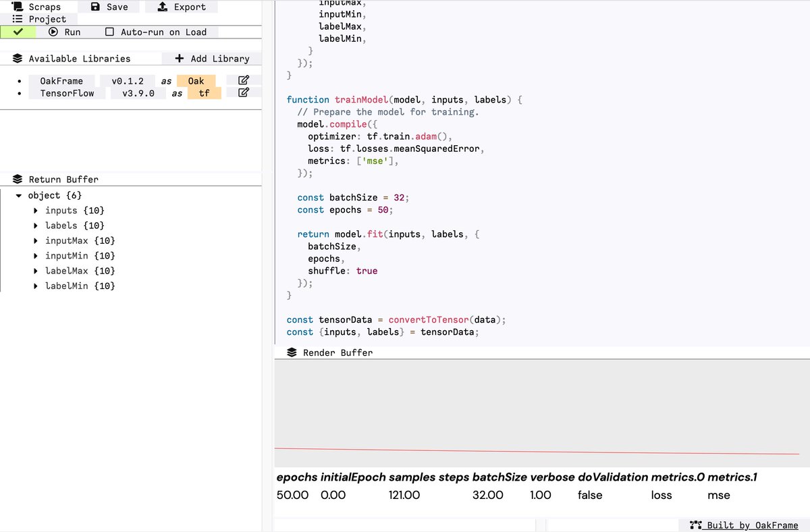810x532 pixels.
Task: Click 'const epochs = 50;' code line
Action: coord(345,210)
